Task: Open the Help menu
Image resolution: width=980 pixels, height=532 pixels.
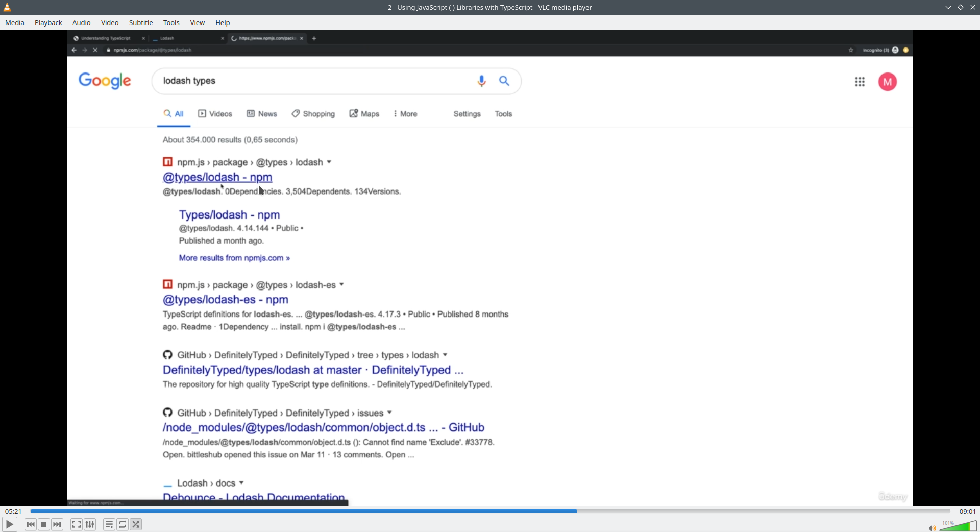Action: 223,22
